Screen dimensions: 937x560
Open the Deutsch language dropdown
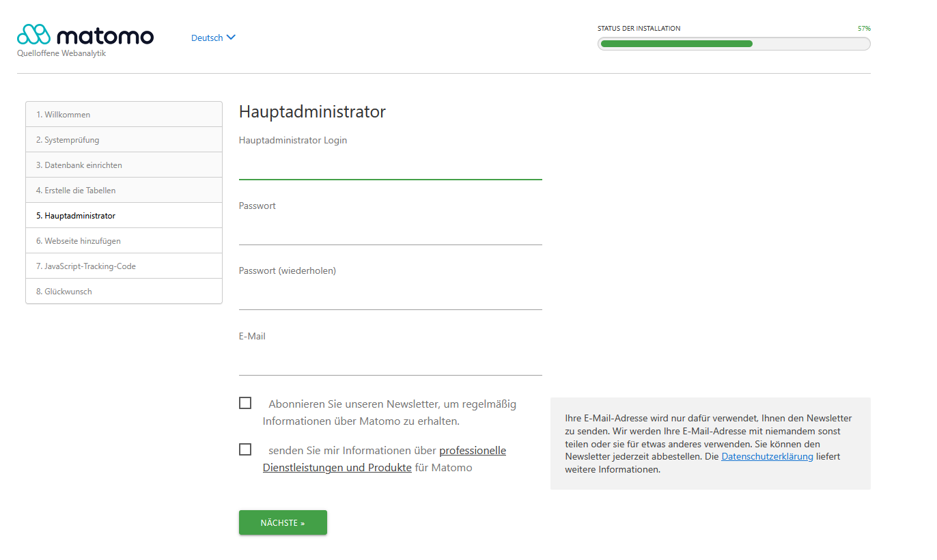pos(213,38)
